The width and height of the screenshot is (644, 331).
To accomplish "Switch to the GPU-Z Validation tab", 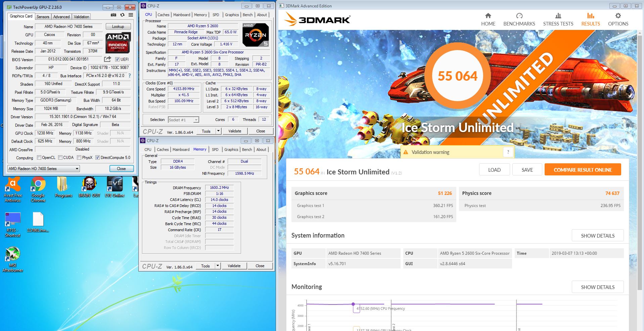I will point(82,16).
